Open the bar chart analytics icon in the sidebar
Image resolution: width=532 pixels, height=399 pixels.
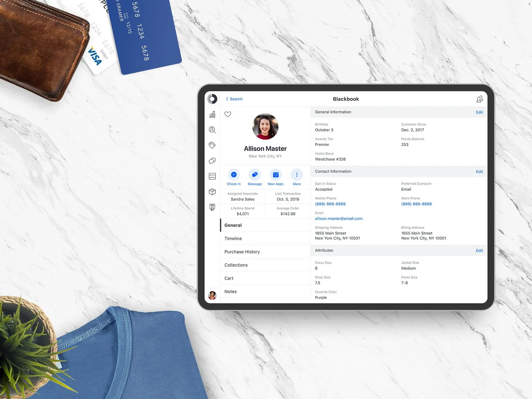coord(212,114)
